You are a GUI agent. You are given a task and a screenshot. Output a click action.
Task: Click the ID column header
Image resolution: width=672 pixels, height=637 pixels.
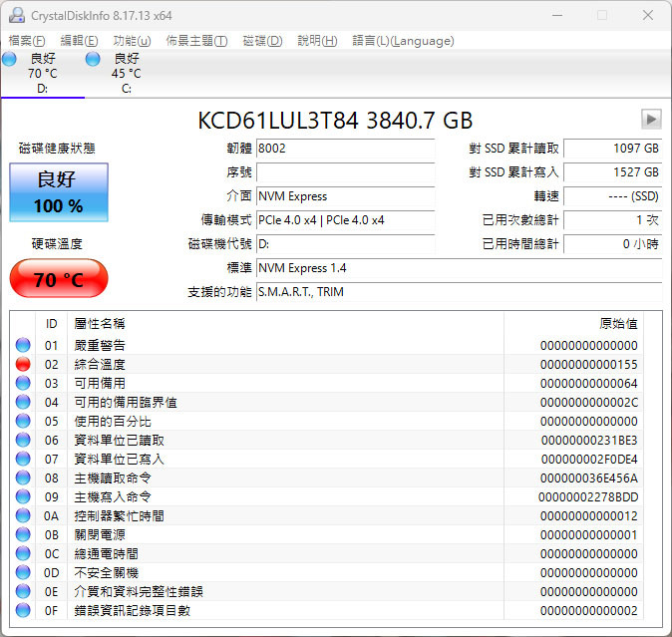tap(52, 323)
